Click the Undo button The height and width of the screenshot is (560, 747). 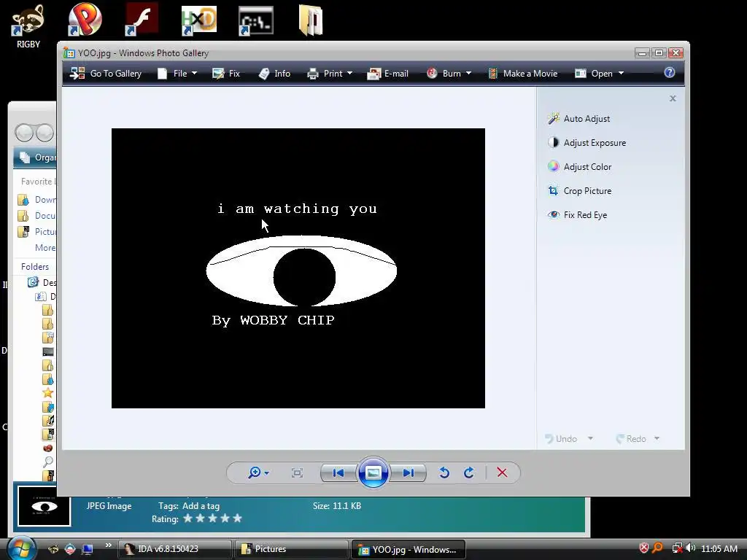[x=561, y=438]
